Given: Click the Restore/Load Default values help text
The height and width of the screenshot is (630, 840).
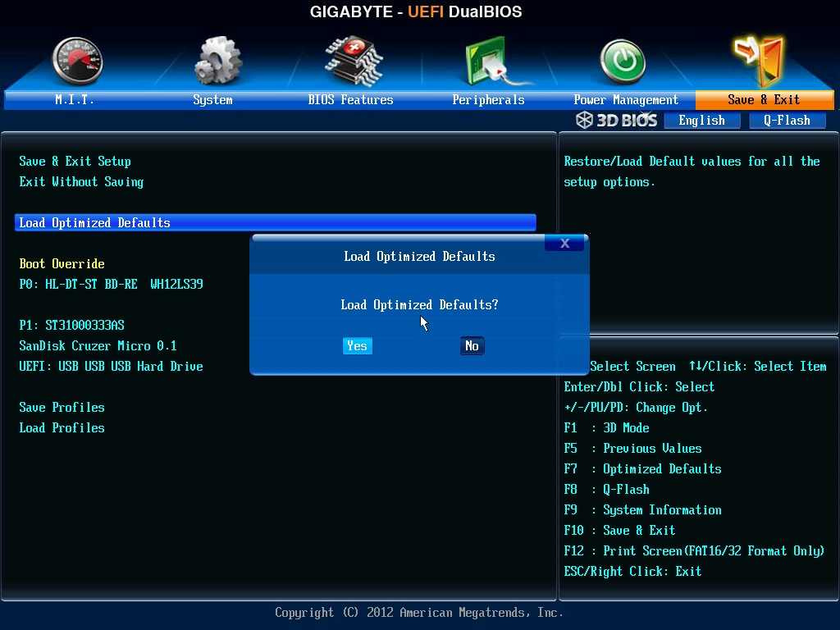Looking at the screenshot, I should pyautogui.click(x=692, y=171).
